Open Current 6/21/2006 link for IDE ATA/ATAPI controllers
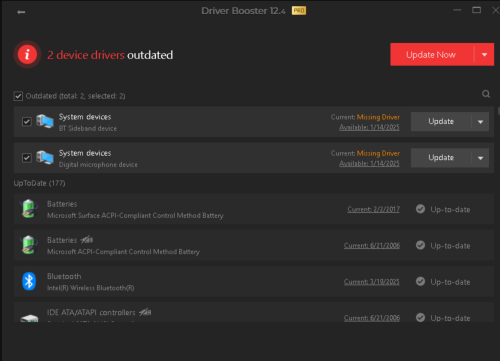The image size is (500, 361). coord(372,318)
